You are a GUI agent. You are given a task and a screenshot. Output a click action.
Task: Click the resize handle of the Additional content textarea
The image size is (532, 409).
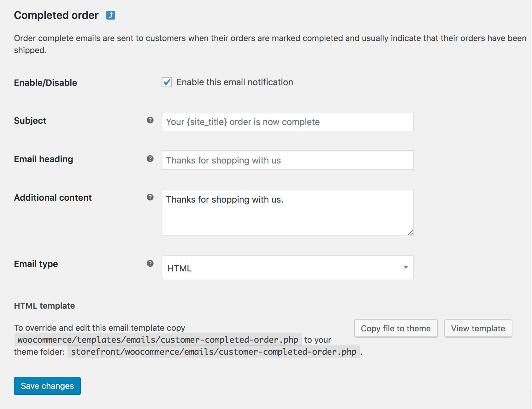click(410, 233)
